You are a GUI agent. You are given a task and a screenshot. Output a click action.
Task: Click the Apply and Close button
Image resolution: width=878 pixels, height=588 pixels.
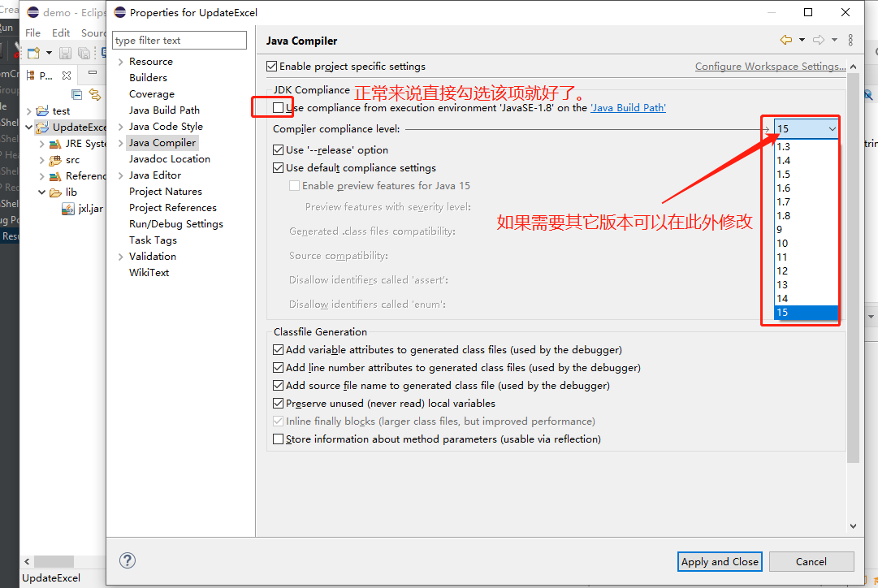click(720, 561)
